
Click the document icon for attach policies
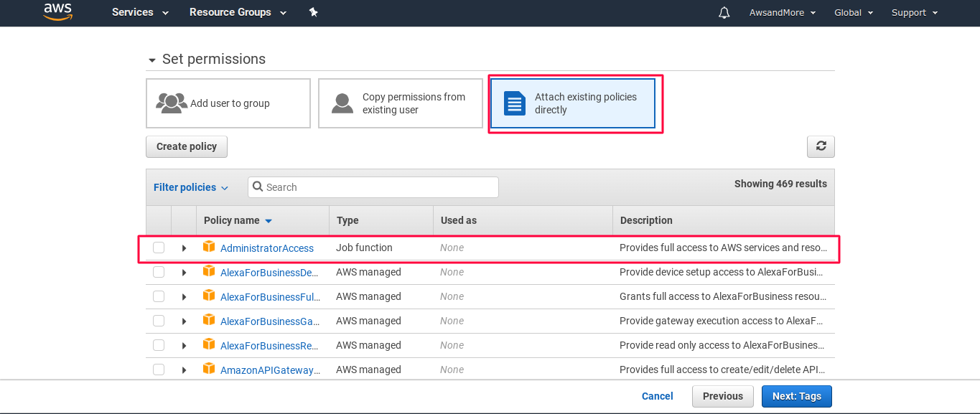(x=514, y=103)
